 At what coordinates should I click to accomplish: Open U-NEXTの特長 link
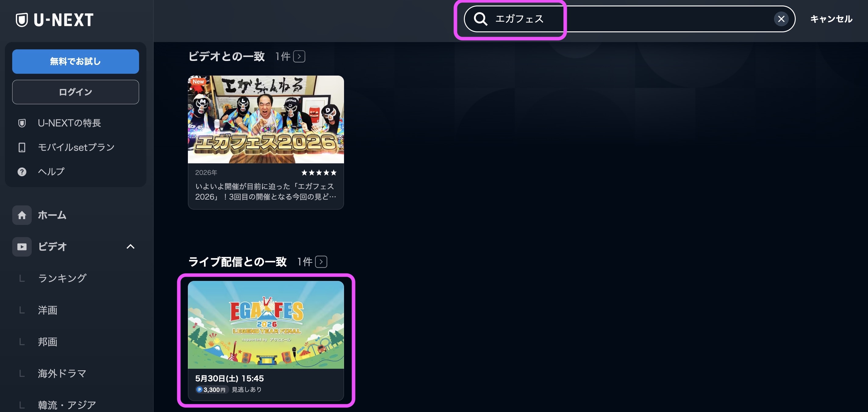point(70,123)
